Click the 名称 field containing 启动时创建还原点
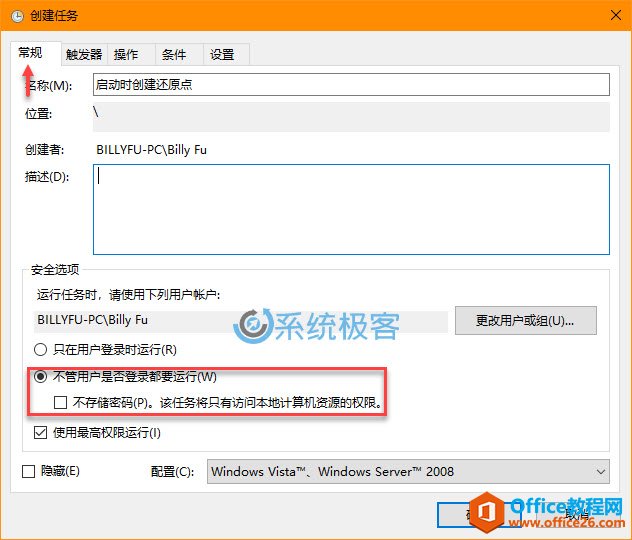Image resolution: width=632 pixels, height=540 pixels. (x=351, y=84)
